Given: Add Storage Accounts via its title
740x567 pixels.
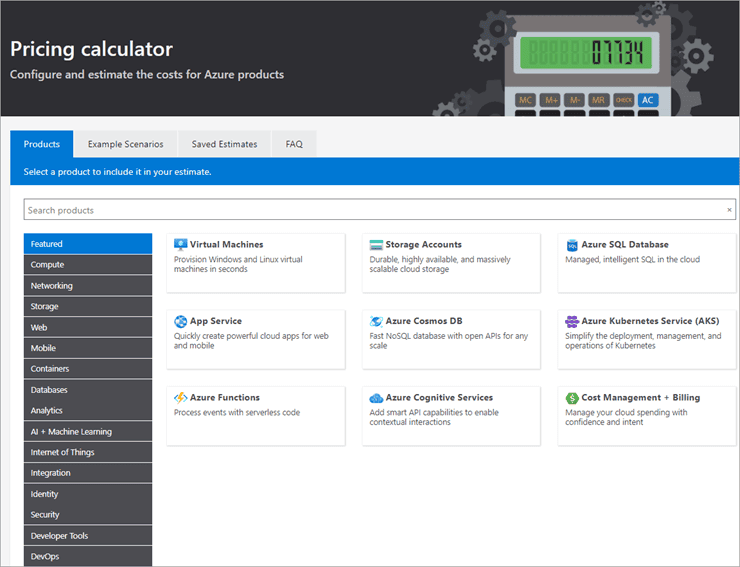Looking at the screenshot, I should pos(423,245).
